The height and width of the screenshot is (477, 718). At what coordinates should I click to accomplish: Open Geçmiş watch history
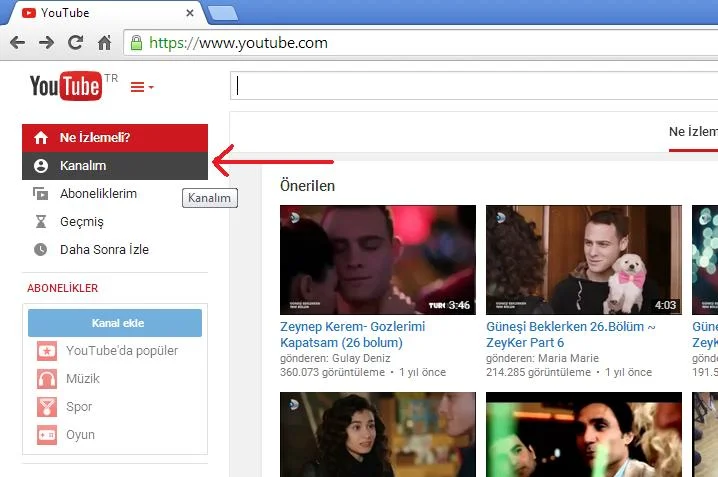(x=82, y=222)
